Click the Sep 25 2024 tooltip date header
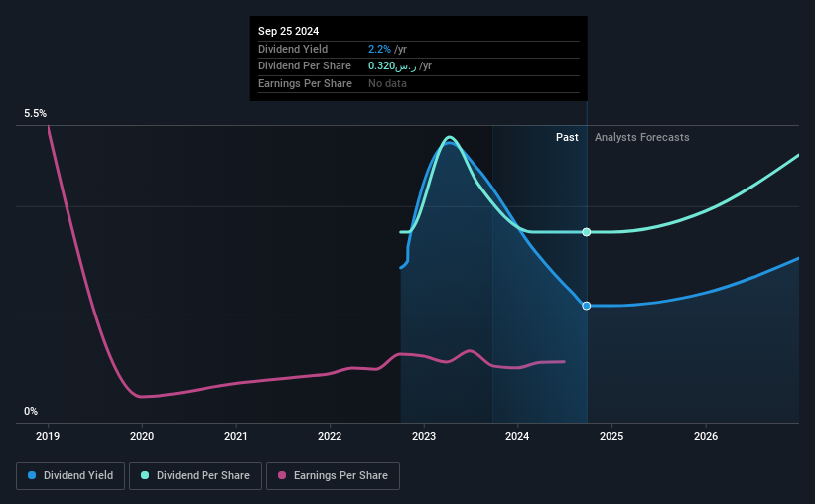 289,31
